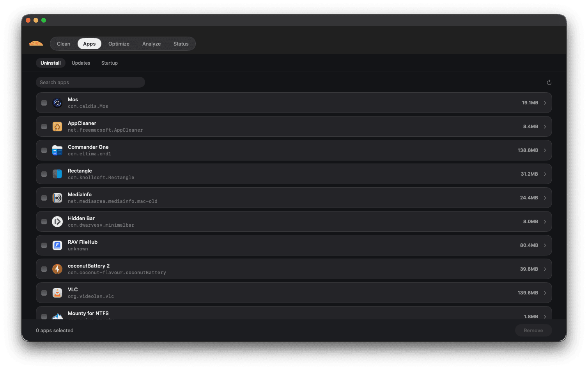
Task: Tick the Commander One checkbox
Action: 44,150
